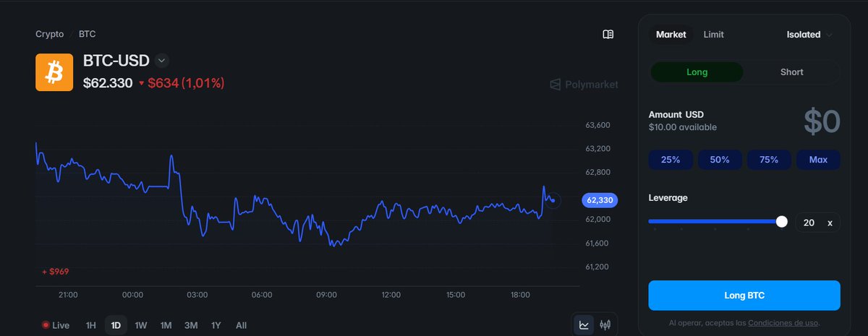Set amount to 75%
868x336 pixels.
(x=769, y=160)
